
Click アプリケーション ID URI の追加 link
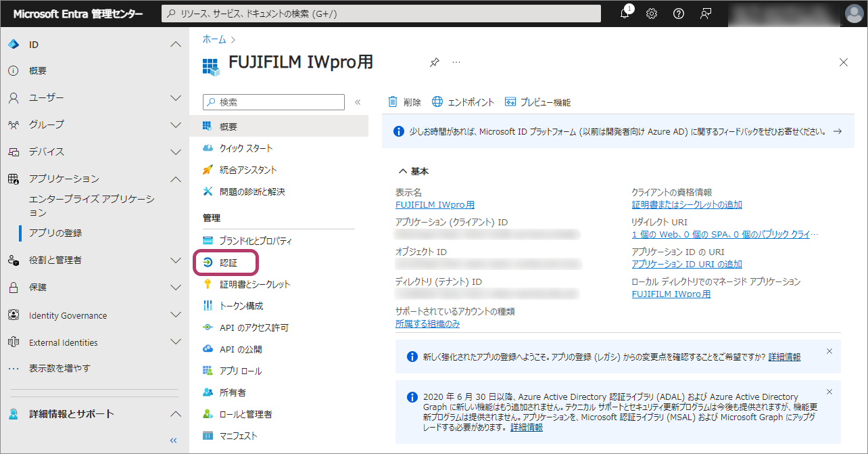coord(687,265)
